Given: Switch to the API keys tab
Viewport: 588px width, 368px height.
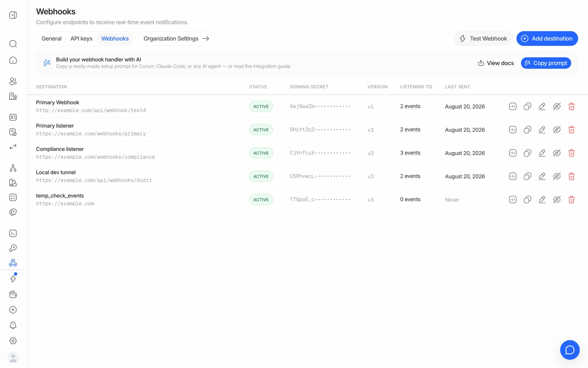Looking at the screenshot, I should 81,39.
